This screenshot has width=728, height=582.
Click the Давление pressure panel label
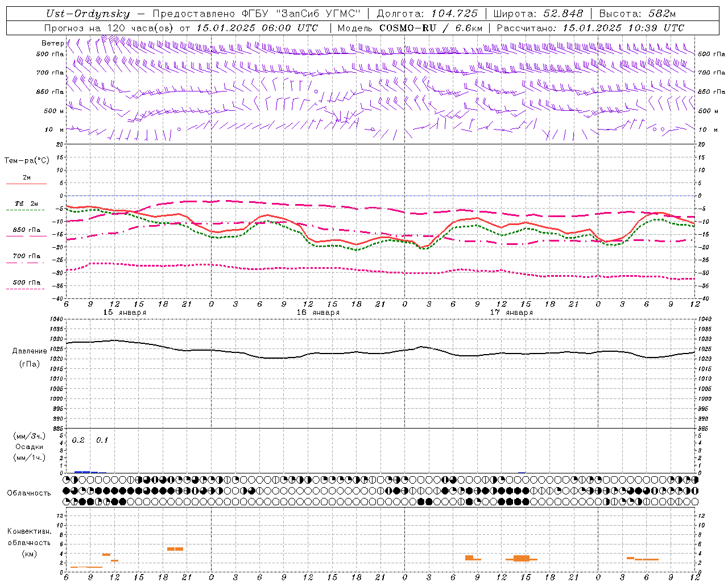[x=30, y=351]
